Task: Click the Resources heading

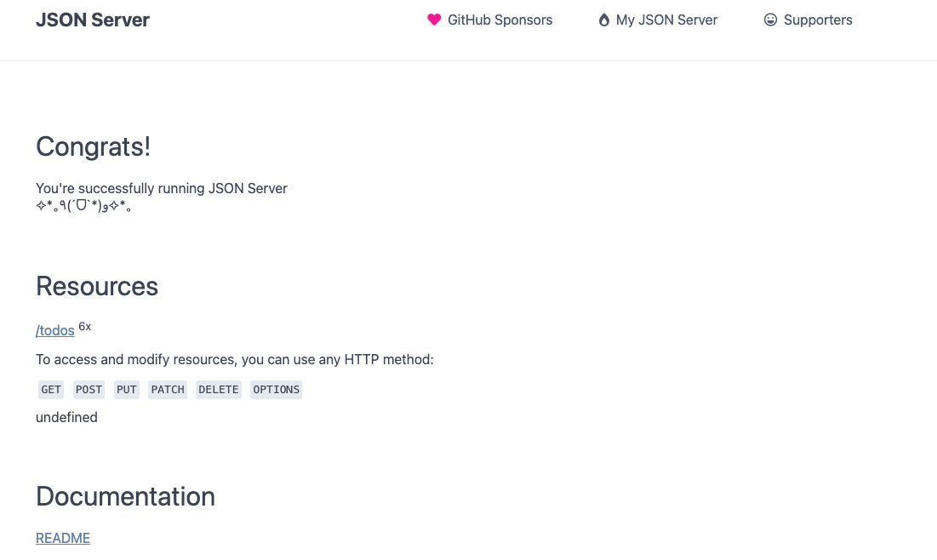Action: click(x=97, y=286)
